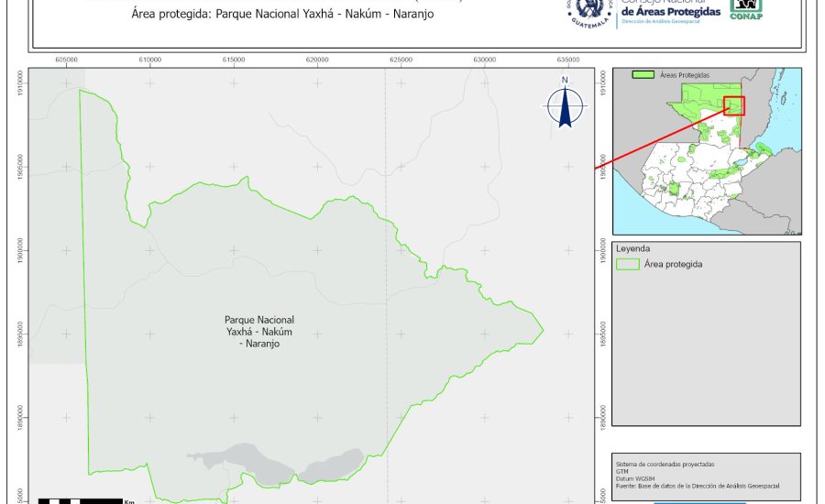The height and width of the screenshot is (504, 825).
Task: Click the 620000 coordinate label on top axis
Action: [317, 60]
